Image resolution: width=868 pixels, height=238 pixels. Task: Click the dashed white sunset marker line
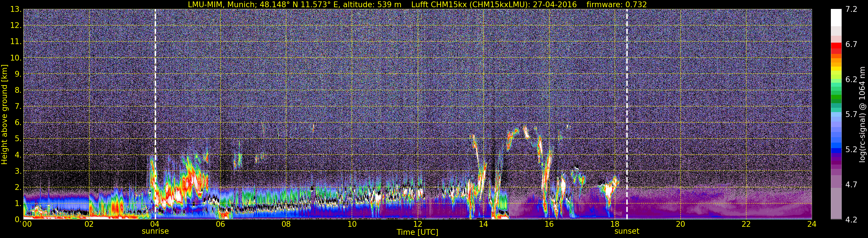[627, 114]
